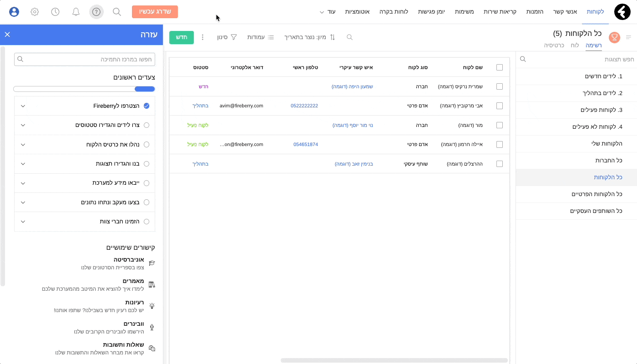Click the חדש new record button
The width and height of the screenshot is (637, 364).
(182, 37)
